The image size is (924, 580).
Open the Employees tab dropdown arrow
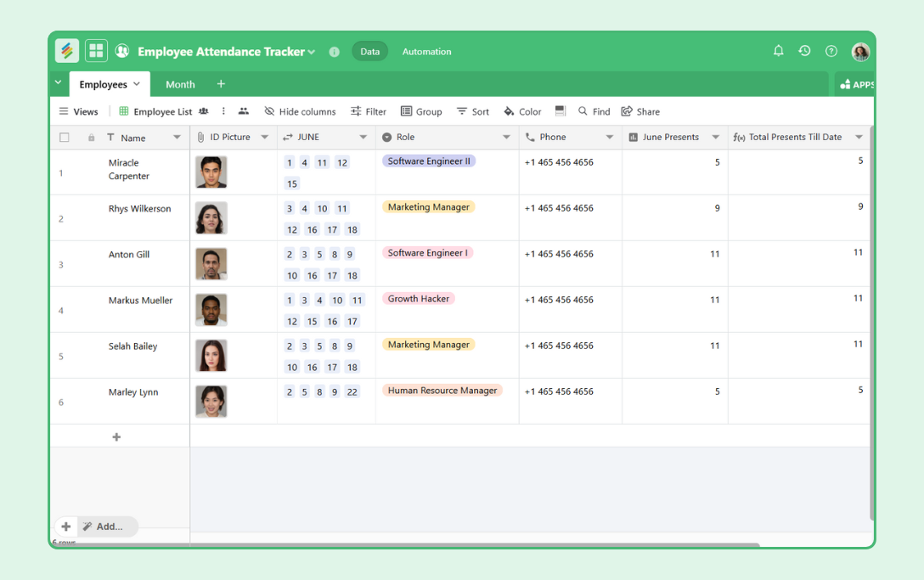[137, 84]
